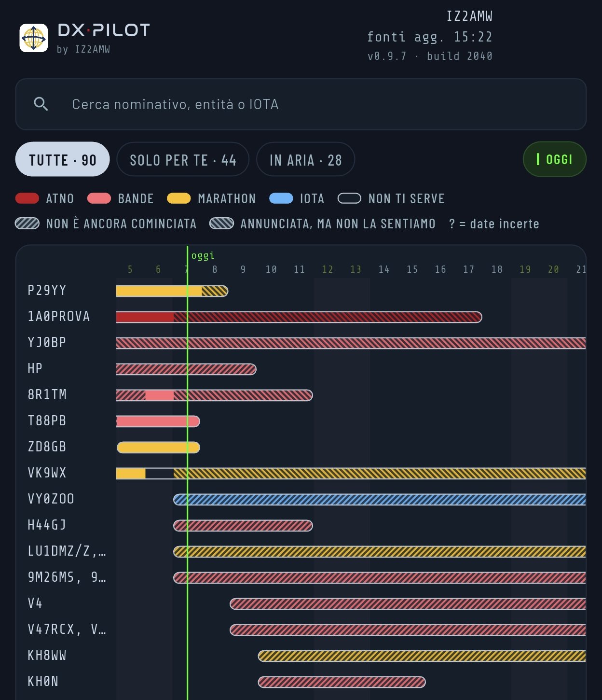Click the VY0ZOO blue IOTA bar
Image resolution: width=602 pixels, height=700 pixels.
[x=380, y=500]
